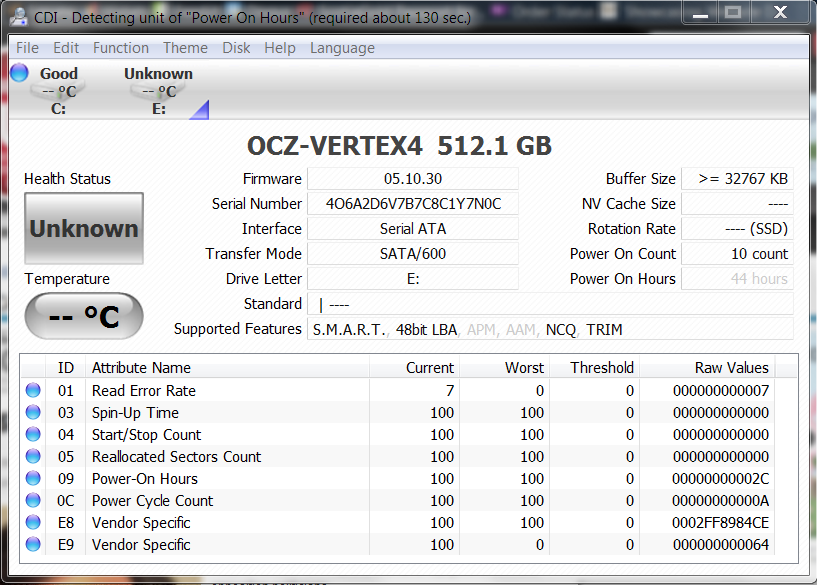The image size is (817, 585).
Task: Click the Unknown health status button
Action: 84,229
